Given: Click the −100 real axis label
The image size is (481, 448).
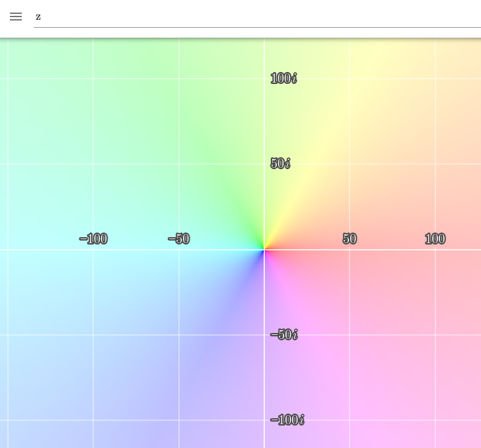Looking at the screenshot, I should [94, 239].
